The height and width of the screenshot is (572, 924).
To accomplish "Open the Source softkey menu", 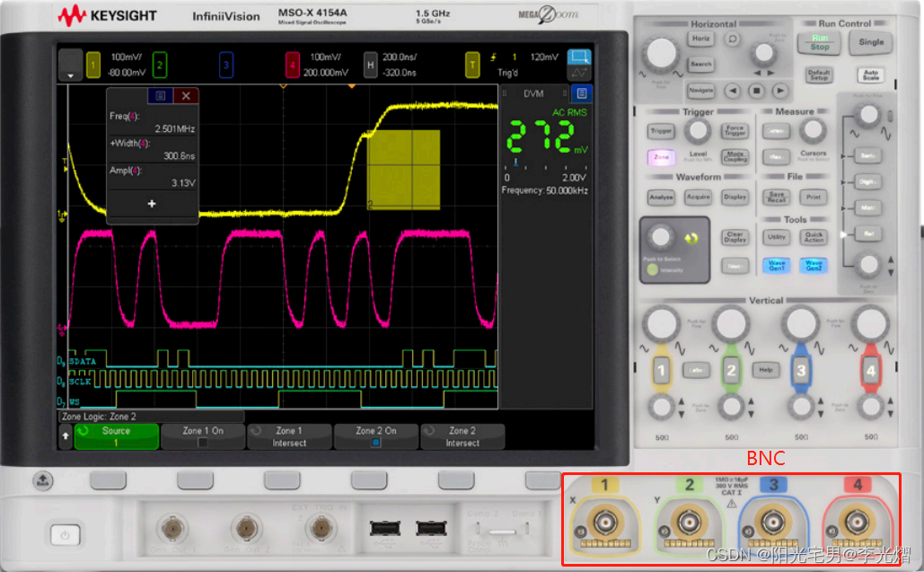I will (x=116, y=436).
